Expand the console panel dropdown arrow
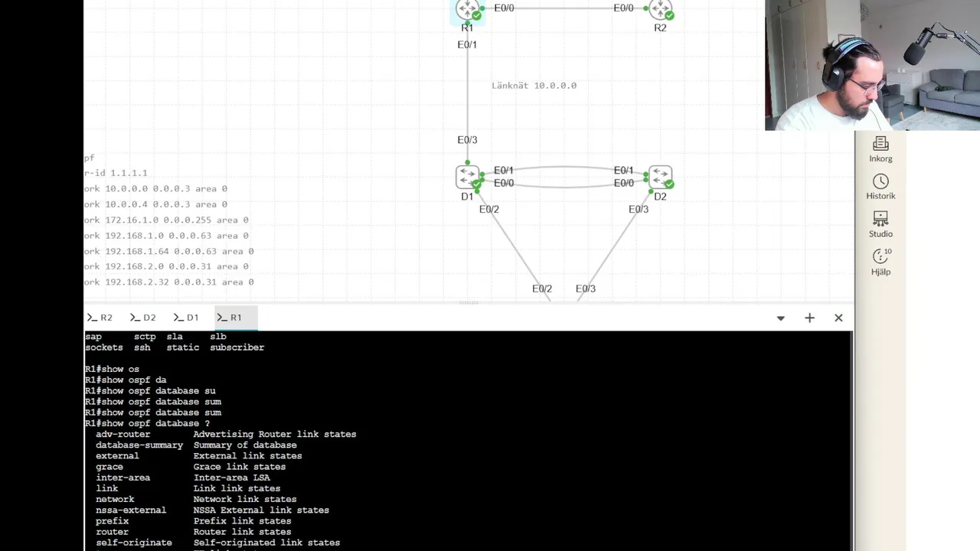Image resolution: width=980 pixels, height=551 pixels. [781, 318]
